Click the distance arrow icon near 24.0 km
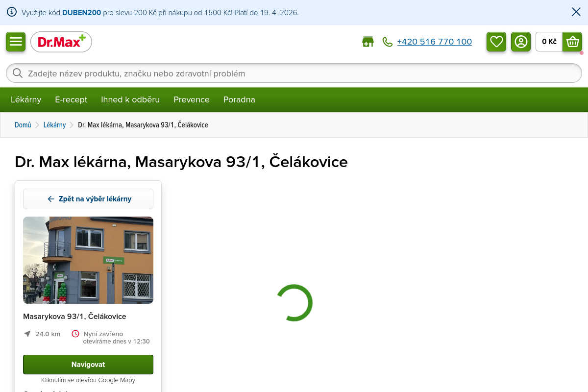The image size is (588, 392). tap(27, 334)
